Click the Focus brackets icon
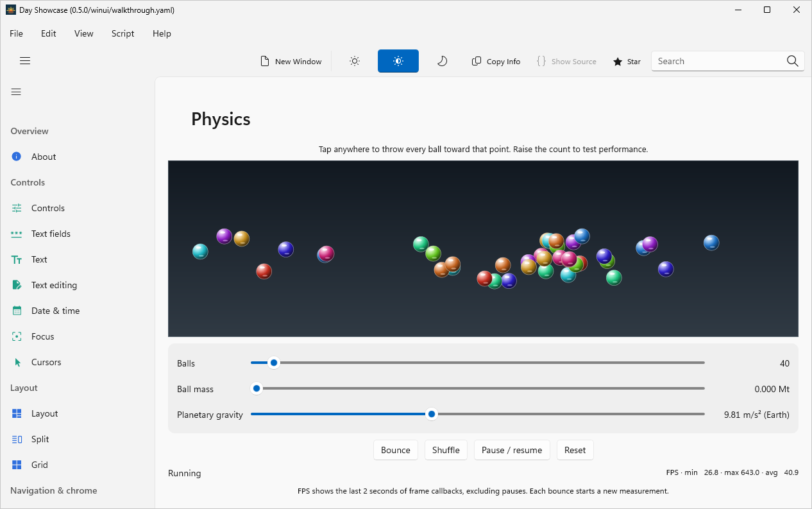 coord(17,336)
